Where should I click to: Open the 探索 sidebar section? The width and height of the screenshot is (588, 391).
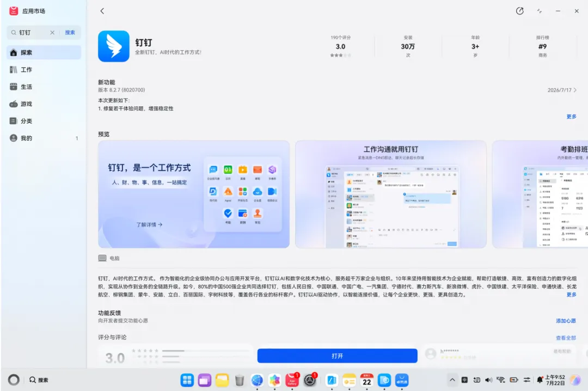44,52
